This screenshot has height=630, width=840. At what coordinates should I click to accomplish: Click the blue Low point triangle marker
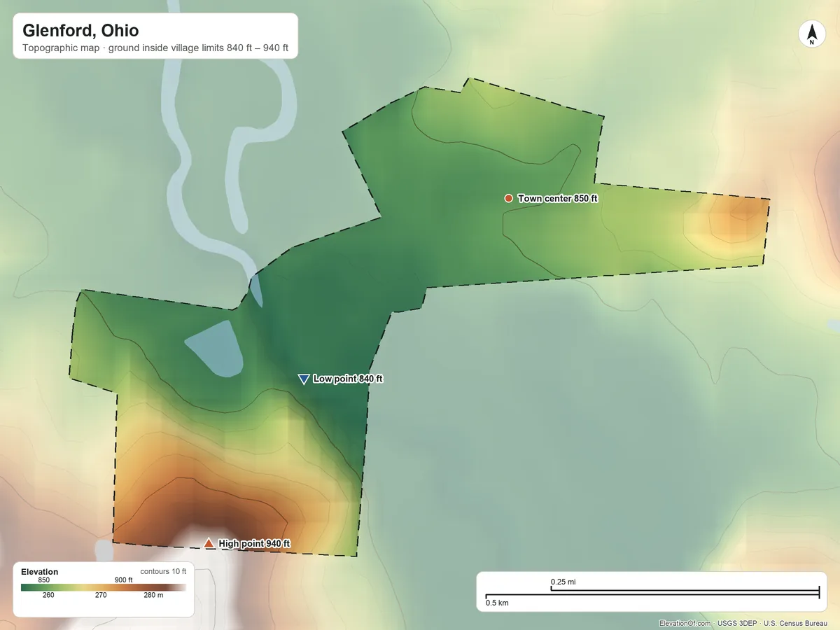click(x=304, y=379)
